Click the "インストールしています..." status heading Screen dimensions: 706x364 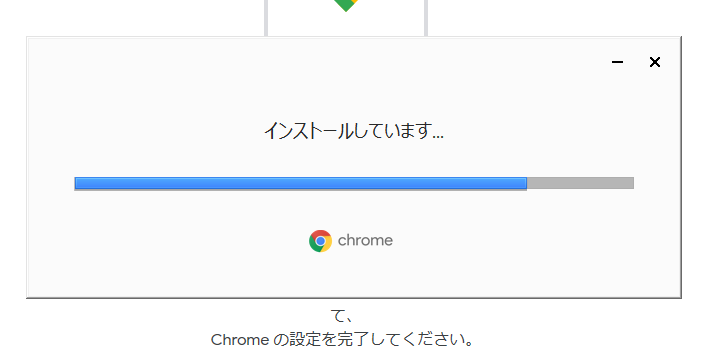pyautogui.click(x=354, y=131)
